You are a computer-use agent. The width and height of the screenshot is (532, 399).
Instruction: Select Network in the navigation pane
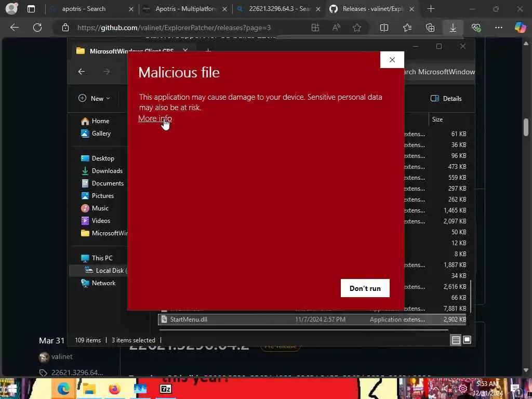(98, 283)
